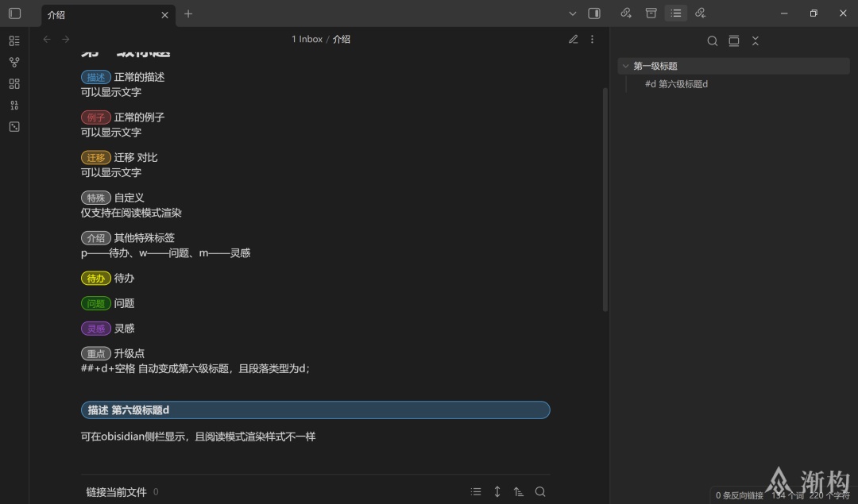Search headings in the outline panel
858x504 pixels.
click(712, 41)
